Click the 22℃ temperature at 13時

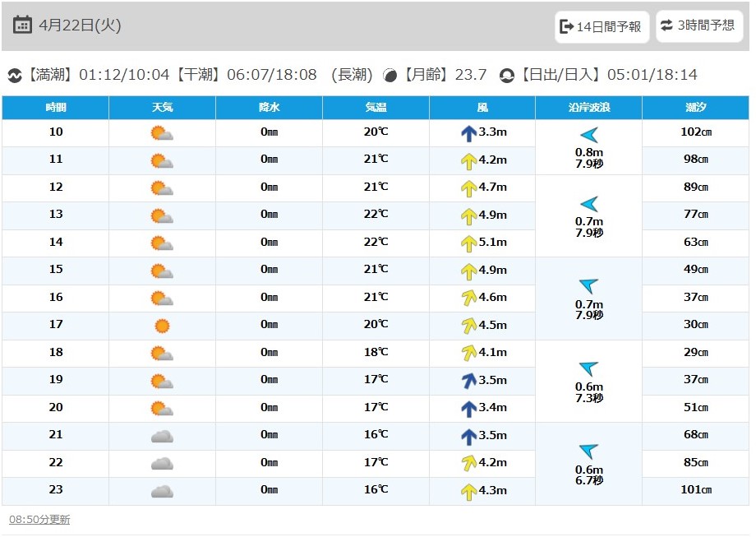[376, 214]
